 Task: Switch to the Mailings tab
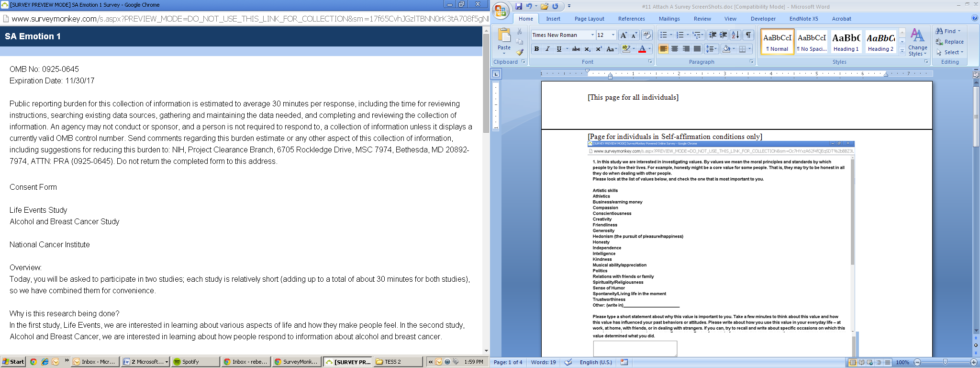[x=669, y=19]
